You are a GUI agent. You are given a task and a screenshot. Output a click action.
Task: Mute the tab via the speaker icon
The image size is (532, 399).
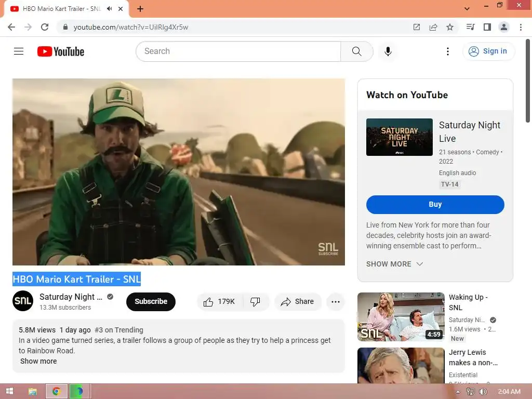click(109, 9)
